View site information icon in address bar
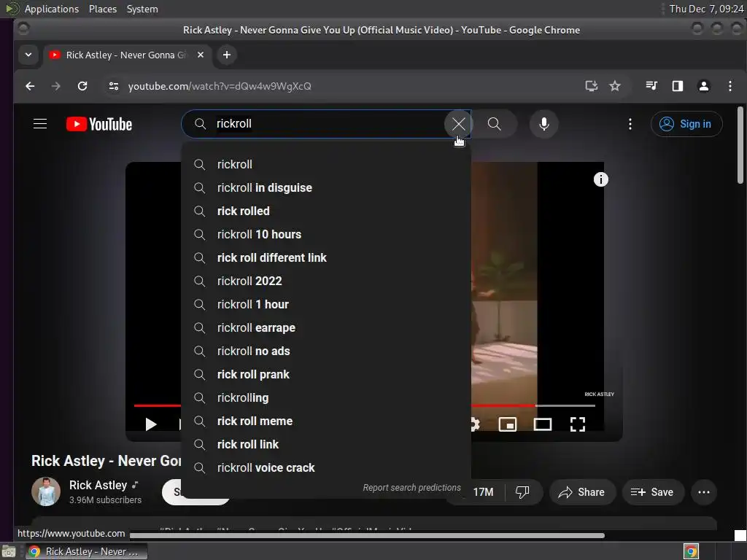 click(113, 86)
